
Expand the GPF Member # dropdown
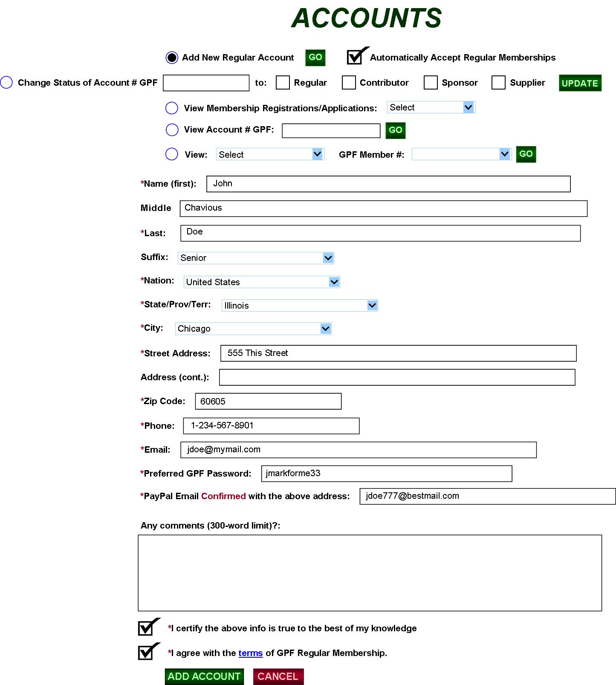tap(462, 154)
